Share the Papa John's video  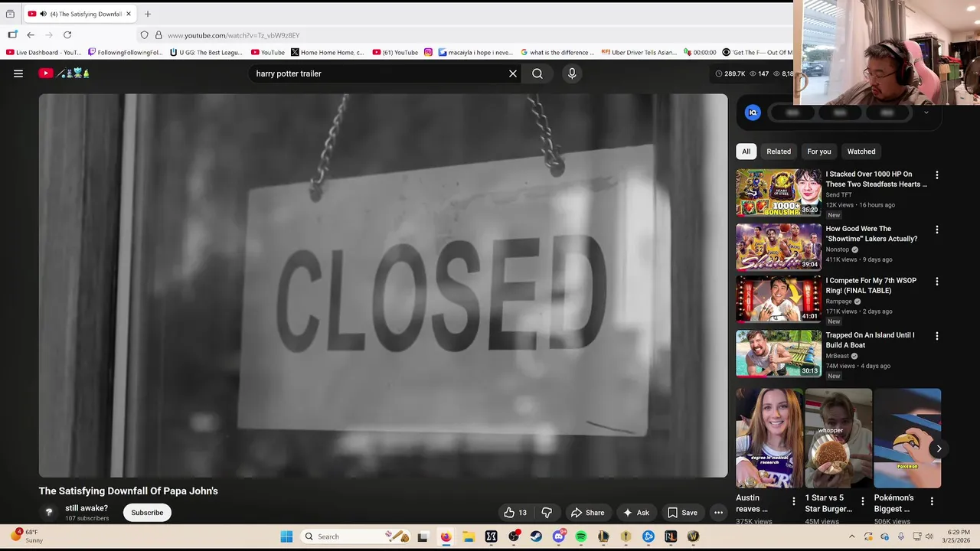tap(588, 513)
